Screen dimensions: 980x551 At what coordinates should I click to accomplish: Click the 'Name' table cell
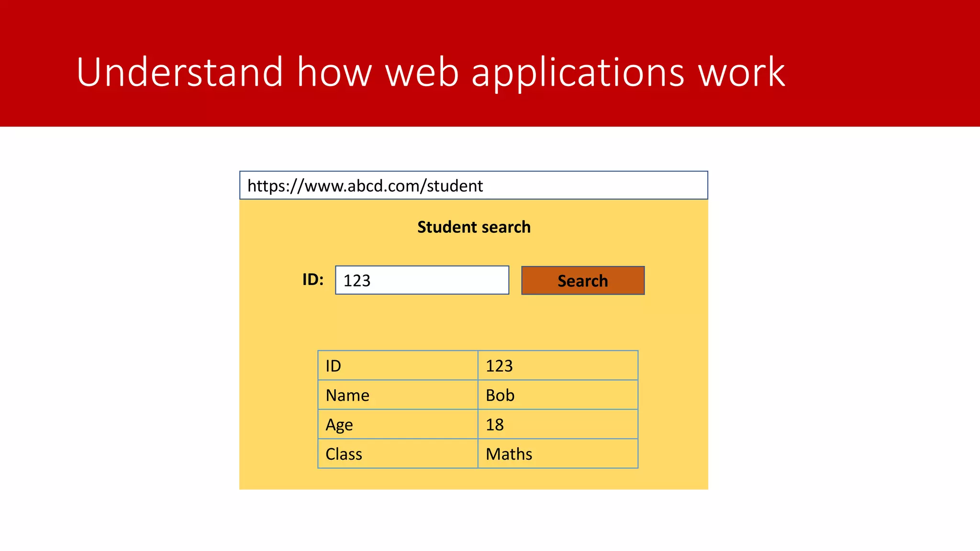coord(398,395)
